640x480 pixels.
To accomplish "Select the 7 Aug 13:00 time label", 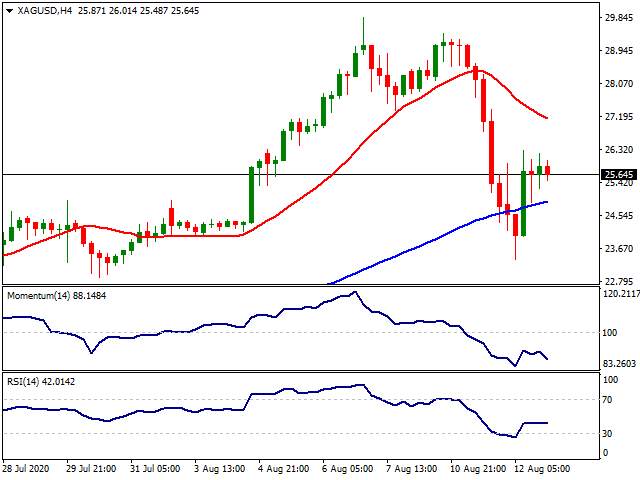I will point(411,469).
